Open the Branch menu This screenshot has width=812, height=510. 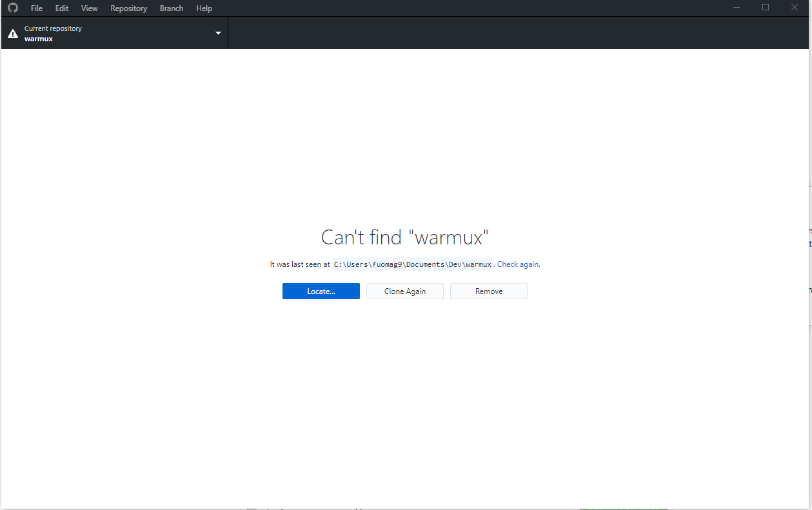171,8
